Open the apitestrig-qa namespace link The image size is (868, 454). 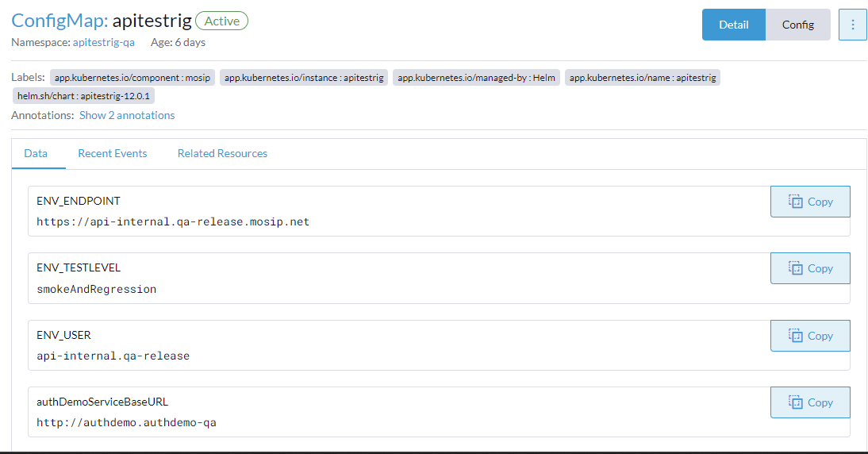pos(104,42)
